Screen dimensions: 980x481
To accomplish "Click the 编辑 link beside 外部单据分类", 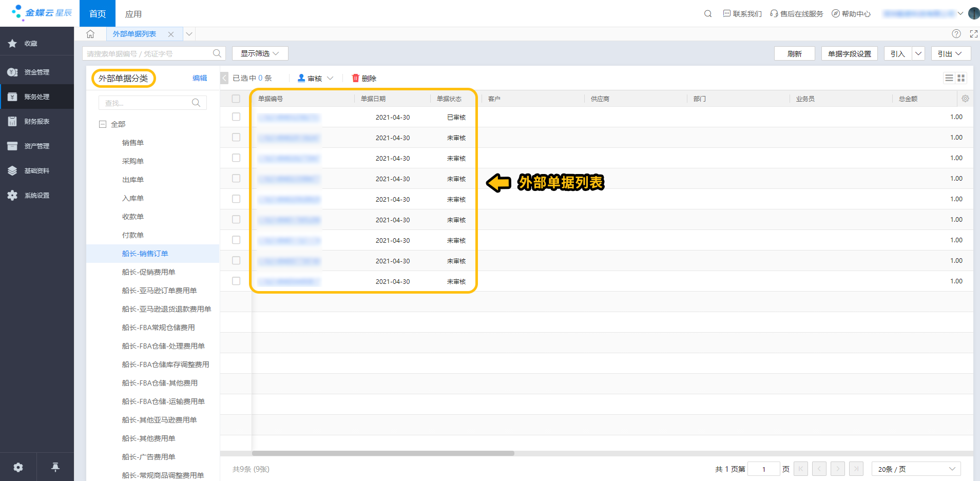I will pos(200,78).
